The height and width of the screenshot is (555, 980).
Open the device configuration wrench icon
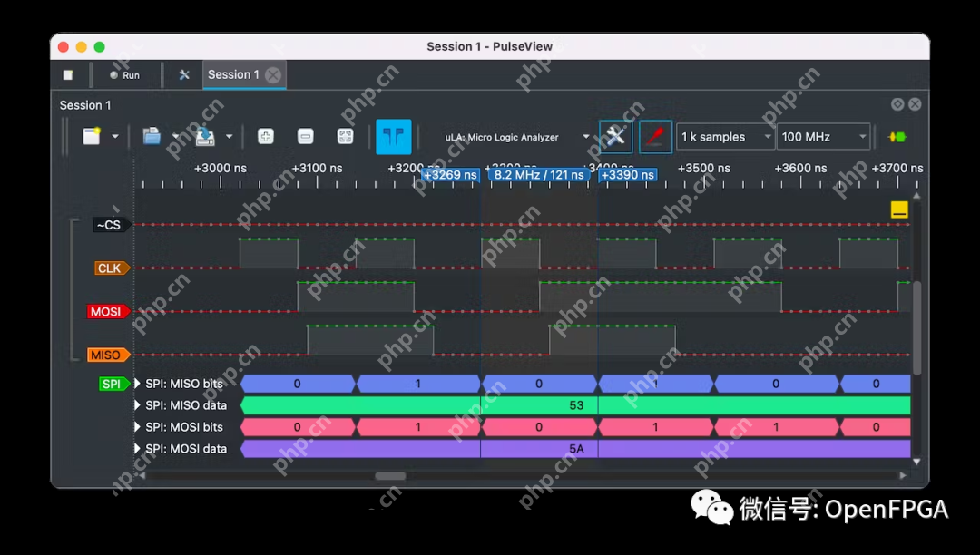click(615, 137)
